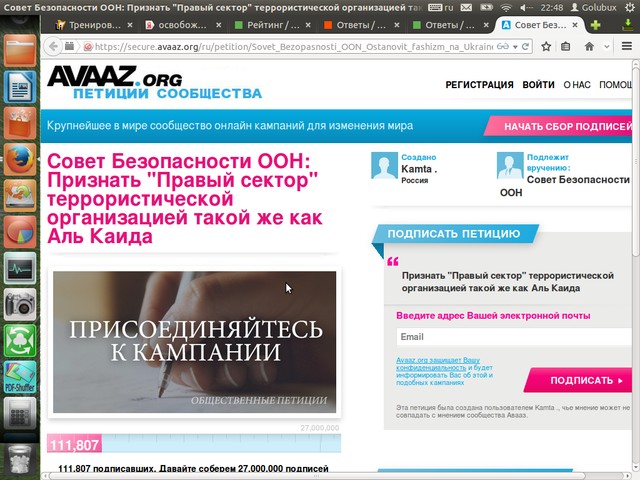Click the petition title heading text
The image size is (640, 480).
(x=184, y=199)
